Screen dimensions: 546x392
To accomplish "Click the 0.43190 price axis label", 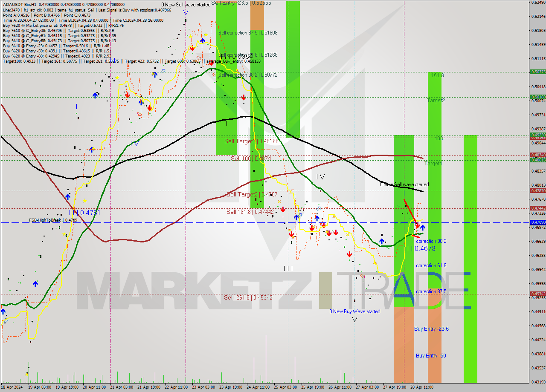I will (539, 382).
